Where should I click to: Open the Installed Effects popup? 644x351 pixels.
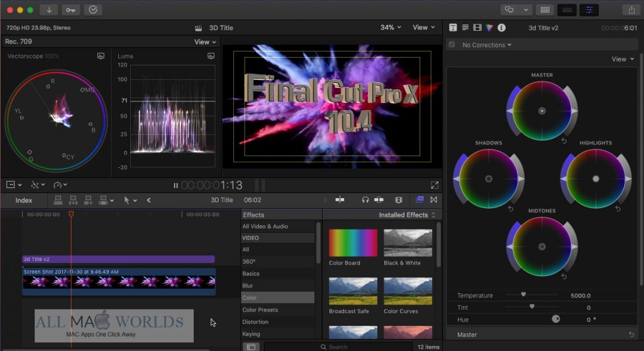coord(407,215)
